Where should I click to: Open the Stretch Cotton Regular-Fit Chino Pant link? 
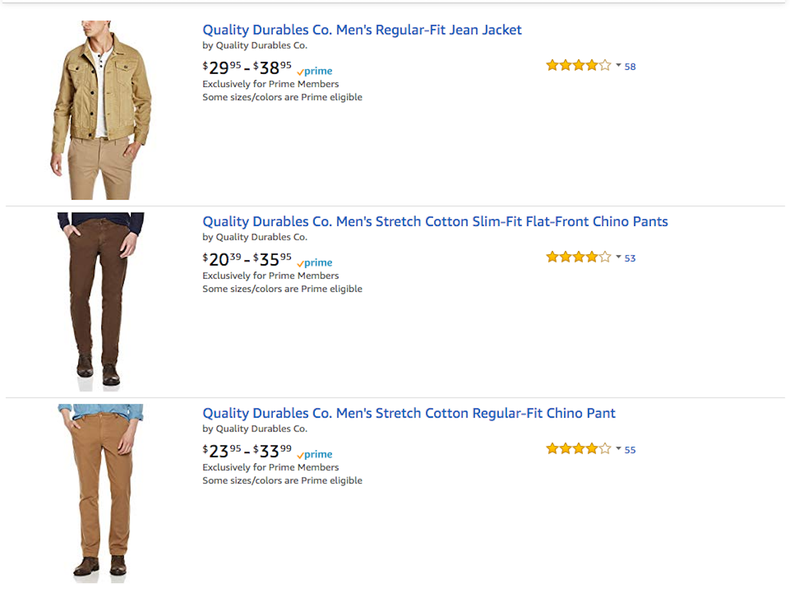[409, 413]
